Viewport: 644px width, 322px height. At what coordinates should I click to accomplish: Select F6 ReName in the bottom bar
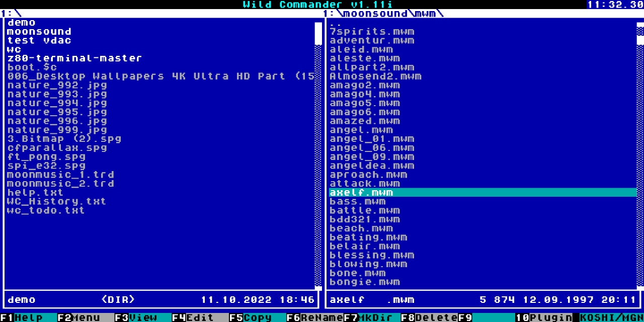point(315,317)
